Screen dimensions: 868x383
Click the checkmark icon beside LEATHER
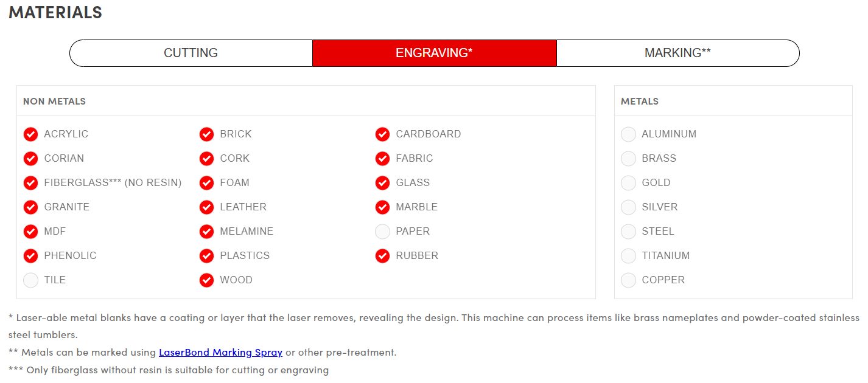(206, 207)
